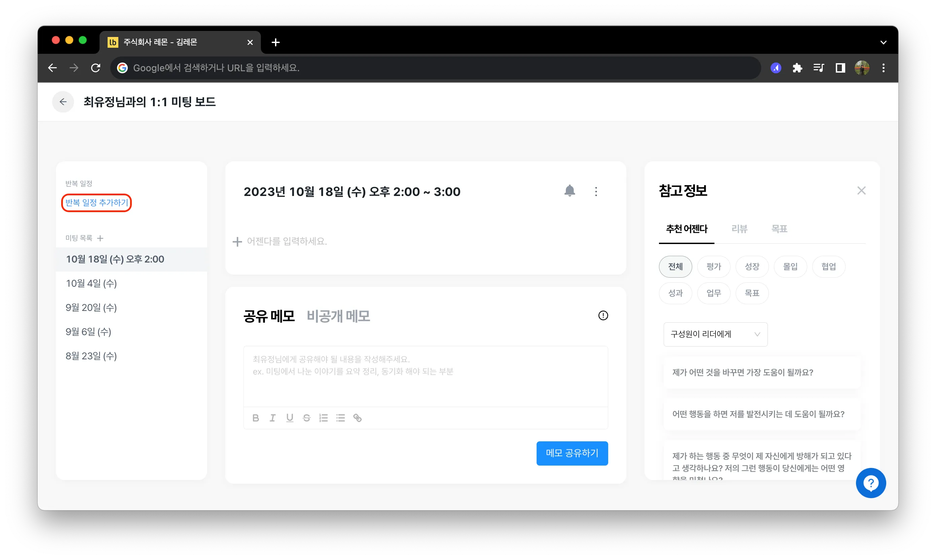Click the browser back button

click(52, 68)
